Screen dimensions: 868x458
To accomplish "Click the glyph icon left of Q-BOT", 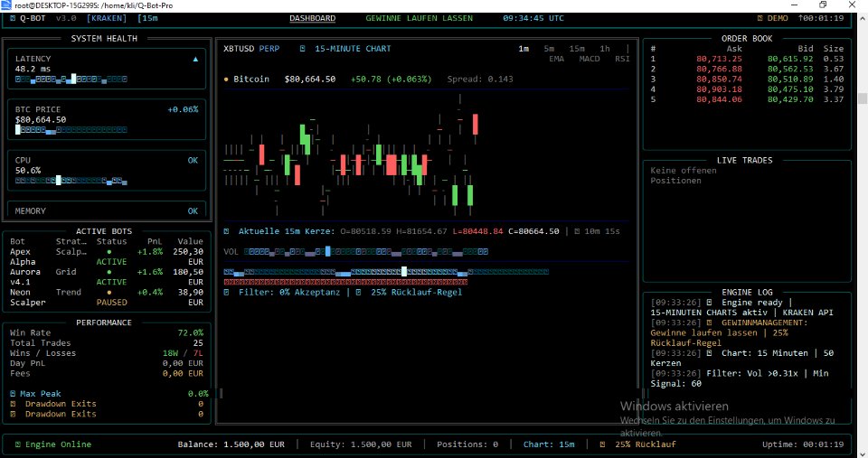I will (x=13, y=18).
